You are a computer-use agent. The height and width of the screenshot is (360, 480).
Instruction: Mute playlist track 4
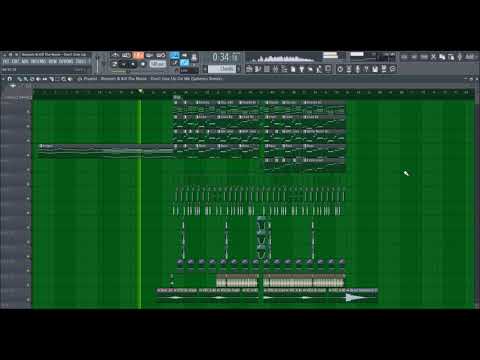(28, 155)
